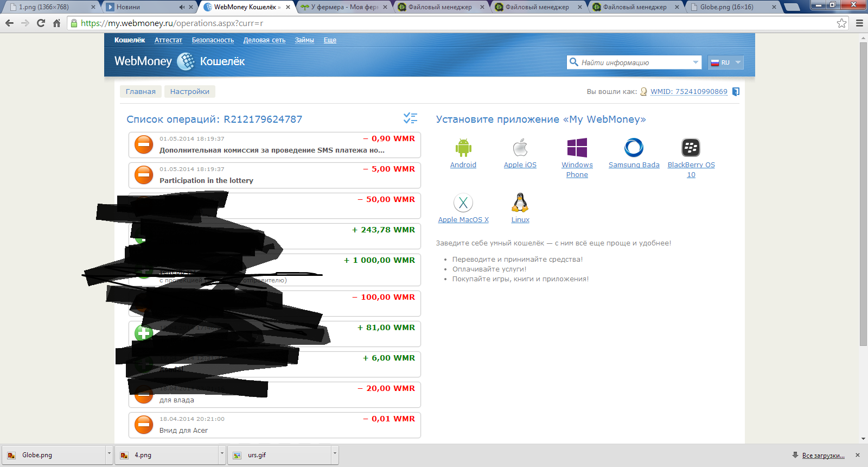Screen dimensions: 868x467
Task: Click the logout icon next to WMID
Action: [x=736, y=92]
